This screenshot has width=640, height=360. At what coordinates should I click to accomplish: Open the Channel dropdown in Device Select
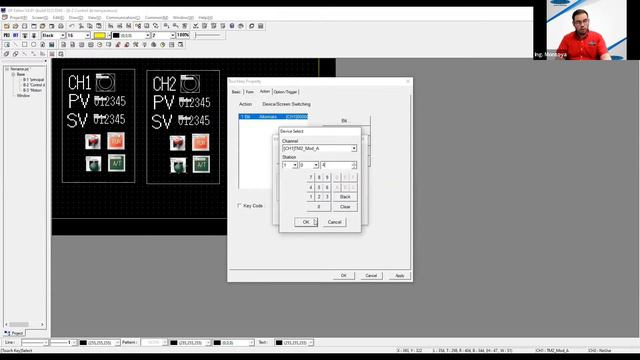(x=354, y=149)
